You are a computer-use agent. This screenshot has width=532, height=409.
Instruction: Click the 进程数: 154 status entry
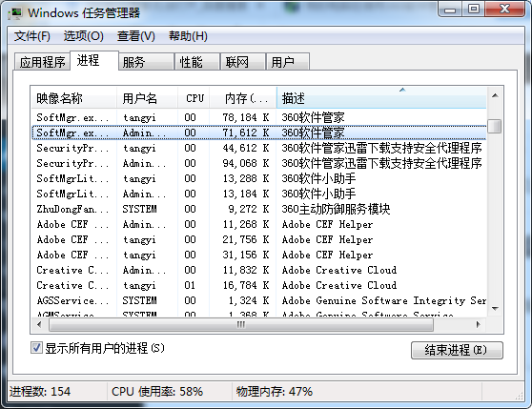click(x=40, y=392)
